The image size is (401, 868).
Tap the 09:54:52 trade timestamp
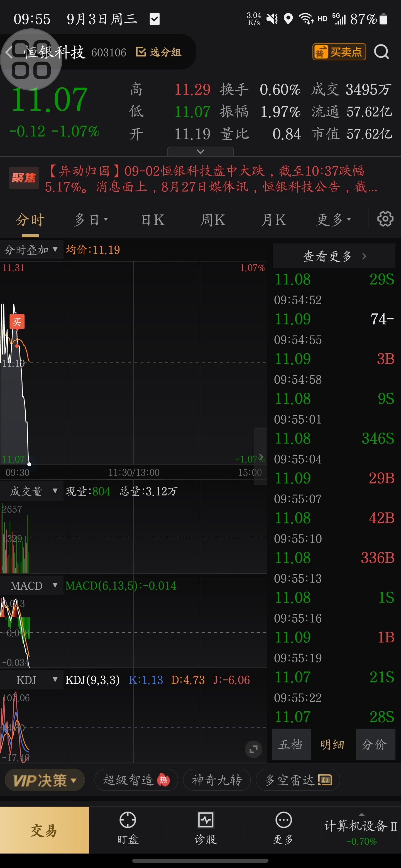point(298,300)
